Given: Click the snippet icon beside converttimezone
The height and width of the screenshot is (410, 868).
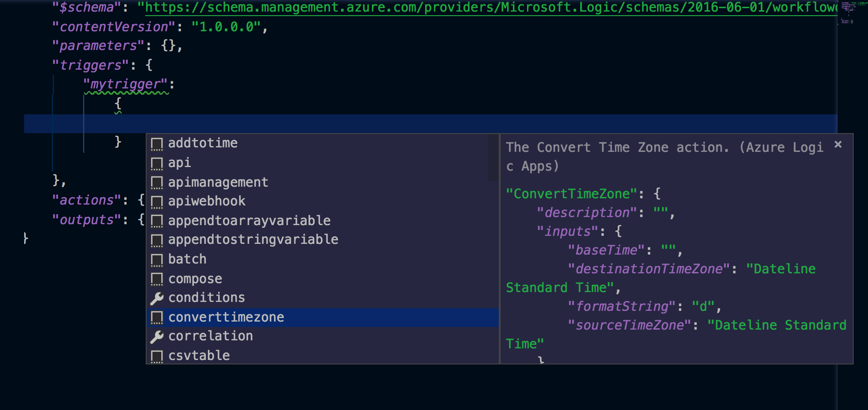Looking at the screenshot, I should click(157, 318).
